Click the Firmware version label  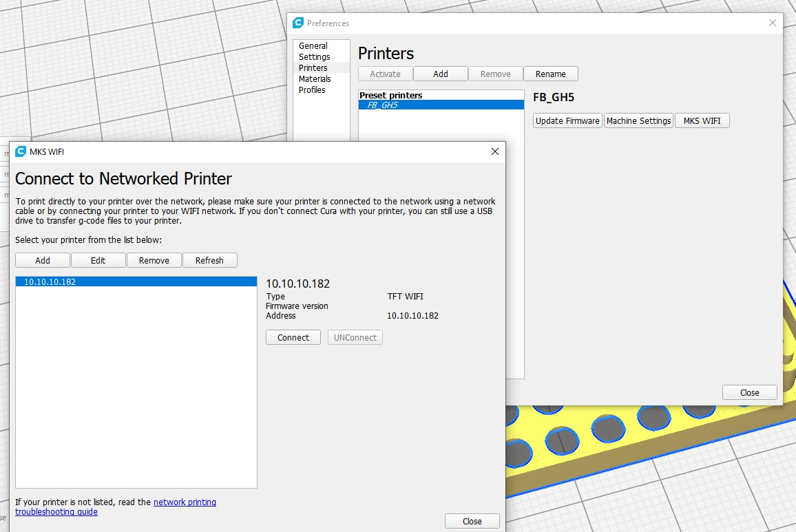tap(297, 306)
